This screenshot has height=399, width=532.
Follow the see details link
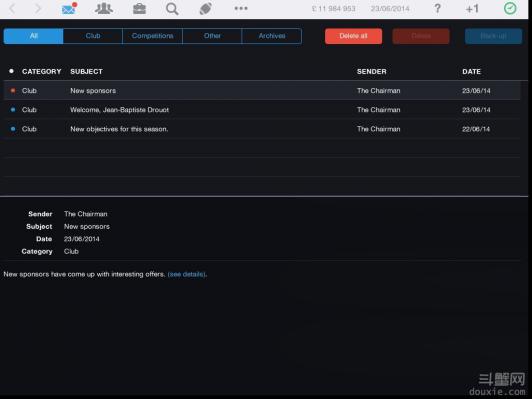(x=187, y=274)
